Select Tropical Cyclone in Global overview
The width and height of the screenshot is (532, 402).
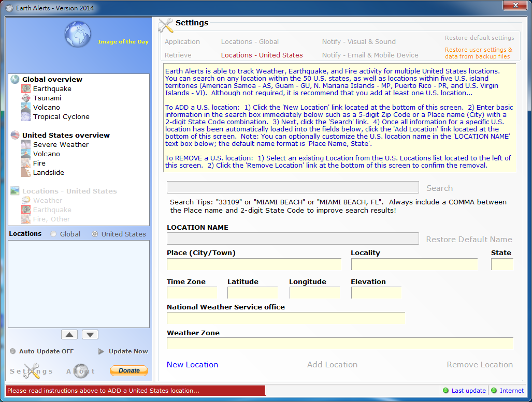(x=61, y=116)
